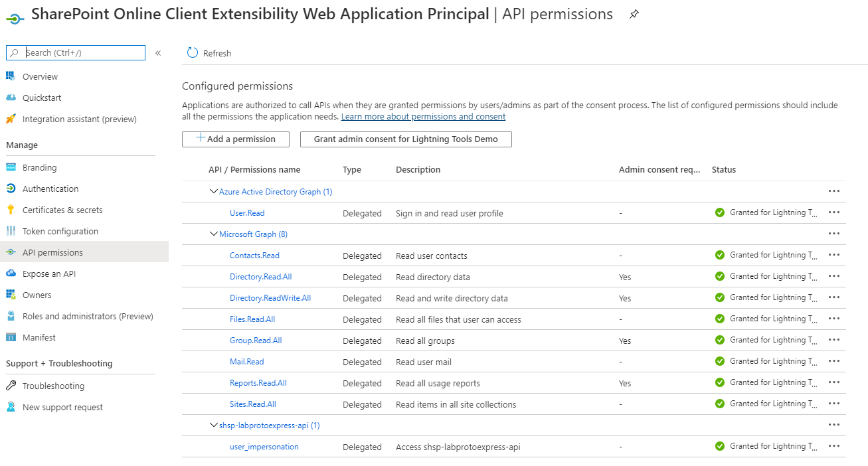Open the Authentication section

[x=50, y=188]
